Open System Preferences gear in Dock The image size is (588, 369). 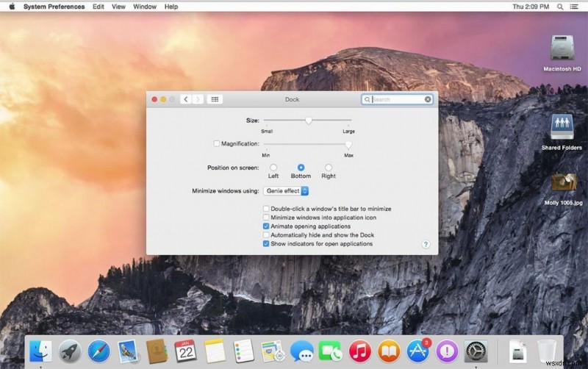[x=476, y=351]
